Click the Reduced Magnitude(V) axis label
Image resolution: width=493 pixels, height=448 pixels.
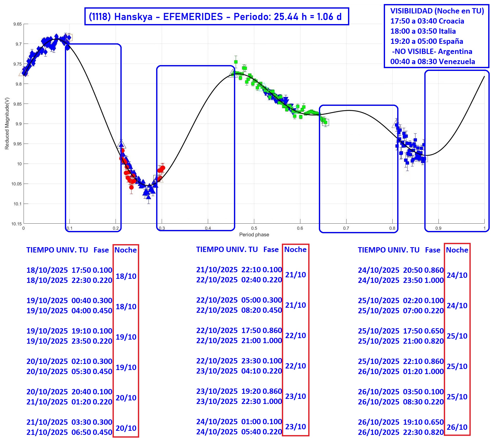[x=7, y=123]
